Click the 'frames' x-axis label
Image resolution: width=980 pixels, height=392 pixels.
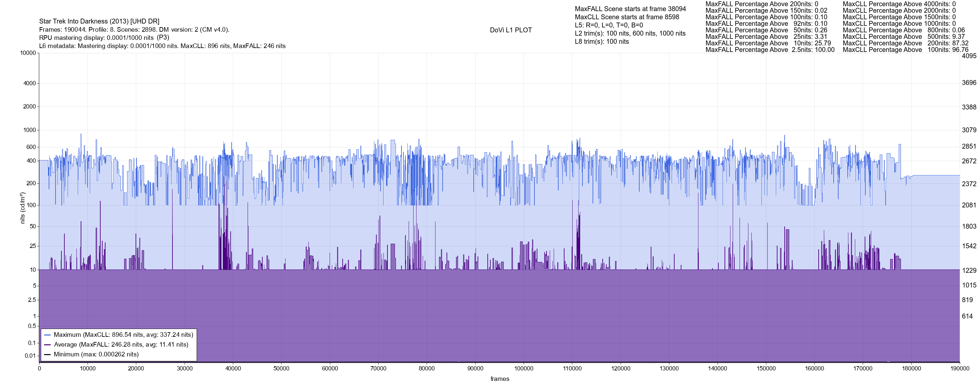pos(499,379)
